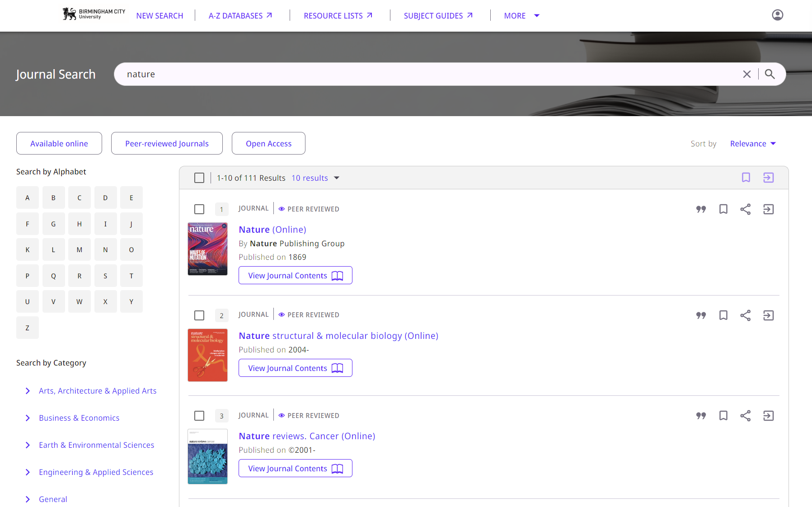Click citation quote icon for Nature (Online)
The image size is (812, 507).
coord(701,209)
